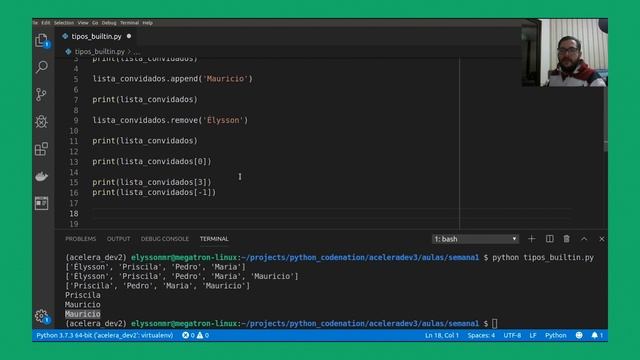Close the terminal panel

602,239
